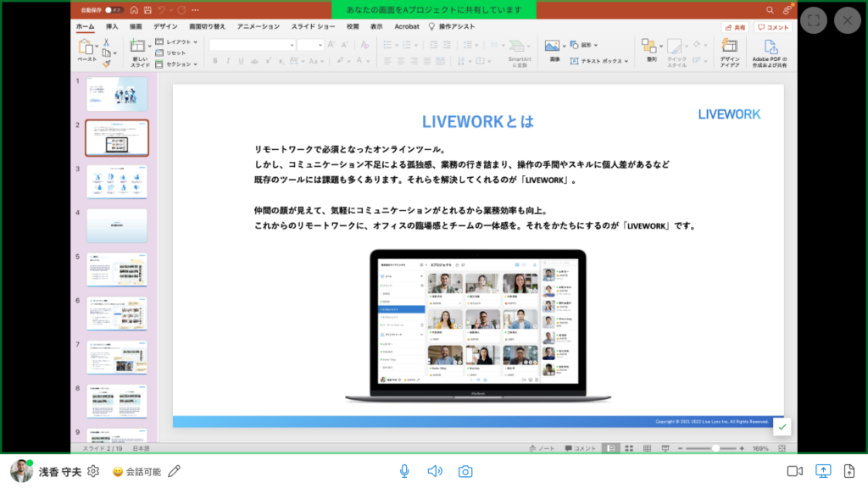The width and height of the screenshot is (868, 488).
Task: Toggle bold formatting in the ribbon
Action: tap(215, 61)
